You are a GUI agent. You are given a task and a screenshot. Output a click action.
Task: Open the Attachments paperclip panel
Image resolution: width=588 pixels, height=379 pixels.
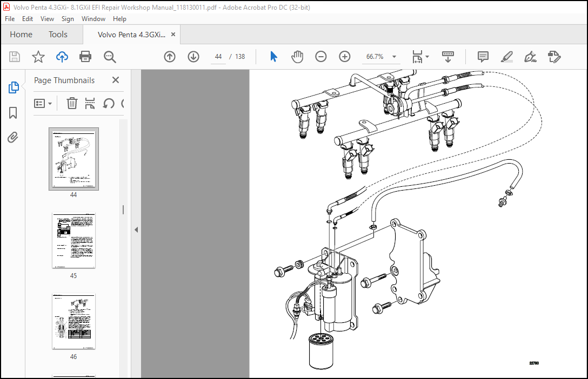pyautogui.click(x=13, y=138)
